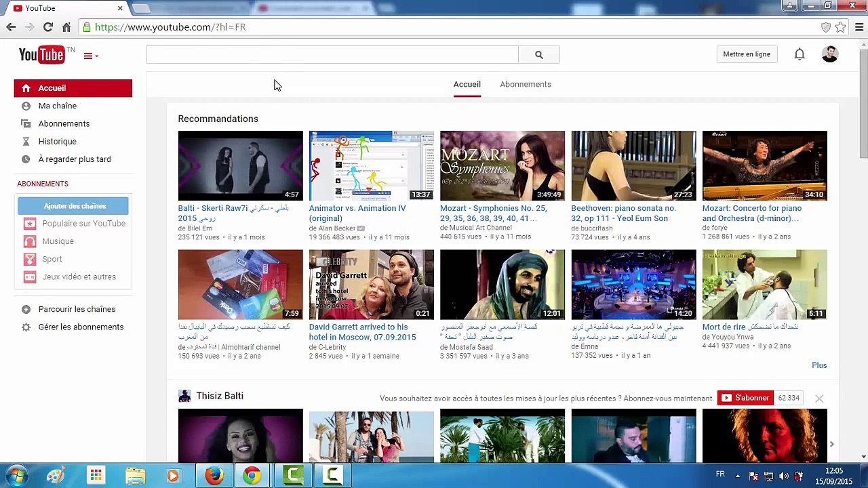Click the YouTube logo

pyautogui.click(x=41, y=55)
